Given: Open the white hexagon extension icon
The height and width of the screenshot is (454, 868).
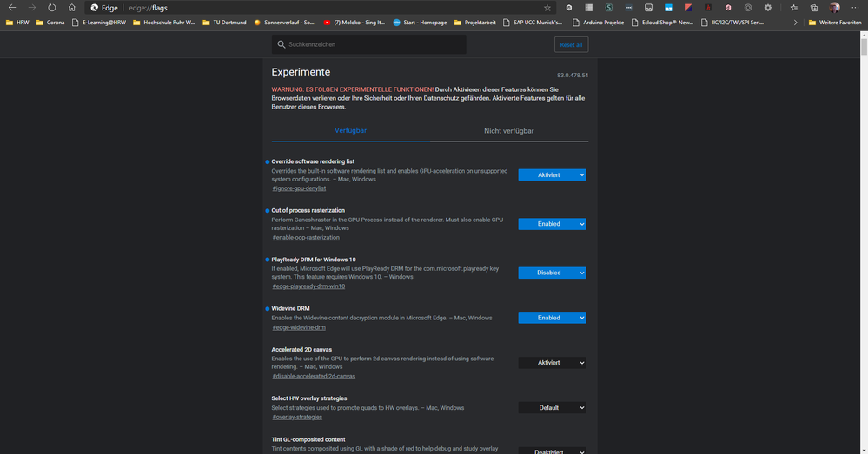Looking at the screenshot, I should 568,8.
